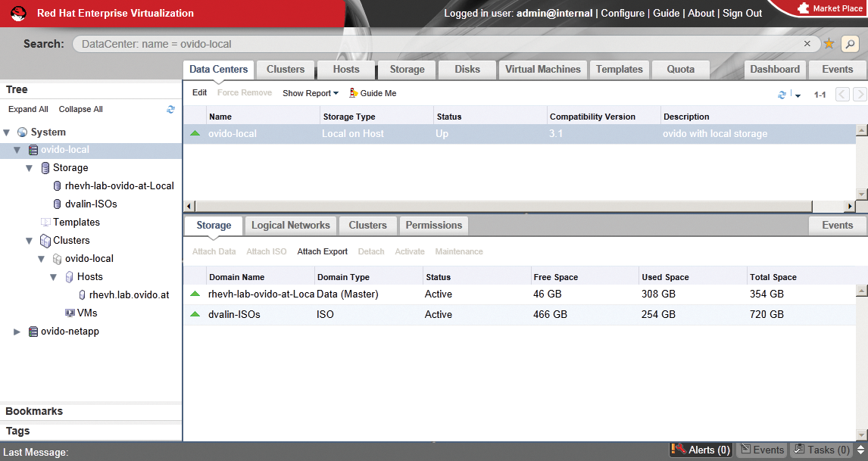Open the Alerts panel in status bar
Viewport: 868px width, 461px height.
[x=700, y=450]
